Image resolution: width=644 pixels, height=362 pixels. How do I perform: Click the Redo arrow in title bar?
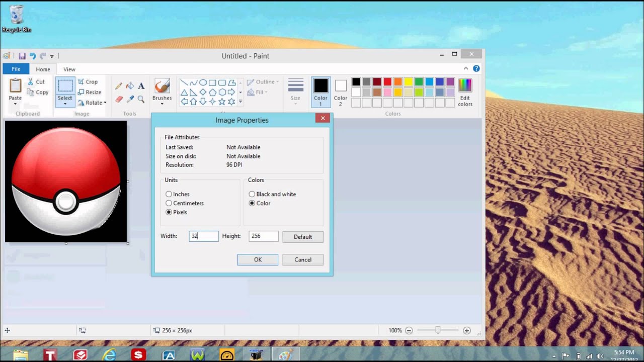[43, 56]
